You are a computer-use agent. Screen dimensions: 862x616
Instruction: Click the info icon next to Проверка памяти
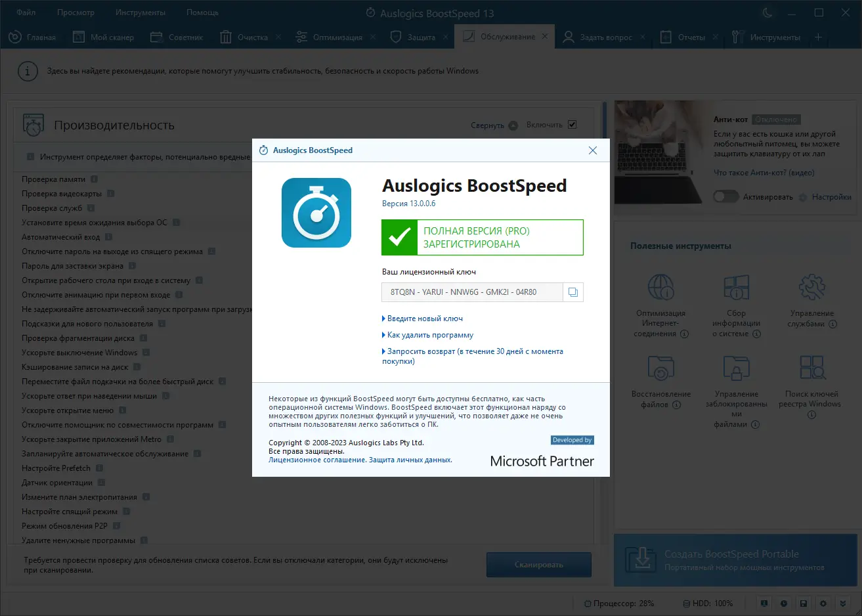coord(95,179)
